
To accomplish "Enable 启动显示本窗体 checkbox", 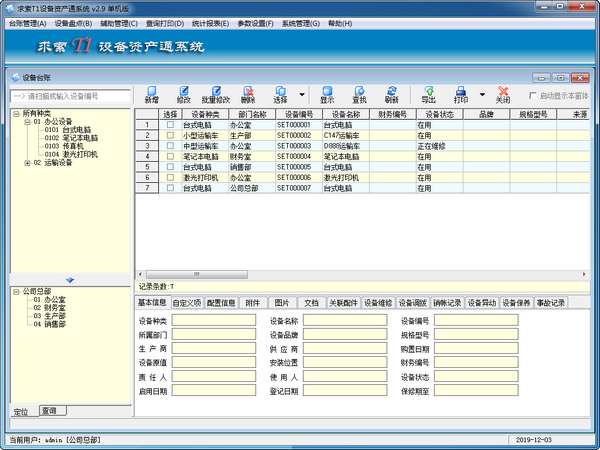I will (533, 95).
